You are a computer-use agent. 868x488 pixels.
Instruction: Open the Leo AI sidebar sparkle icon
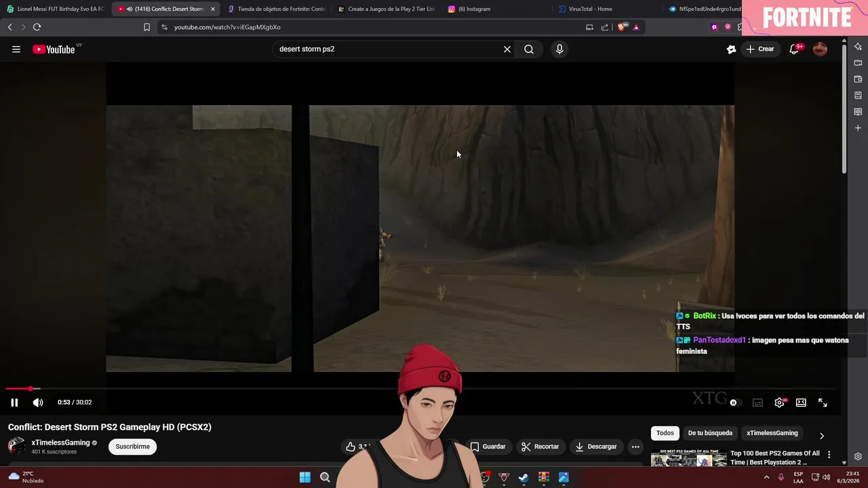pyautogui.click(x=858, y=47)
